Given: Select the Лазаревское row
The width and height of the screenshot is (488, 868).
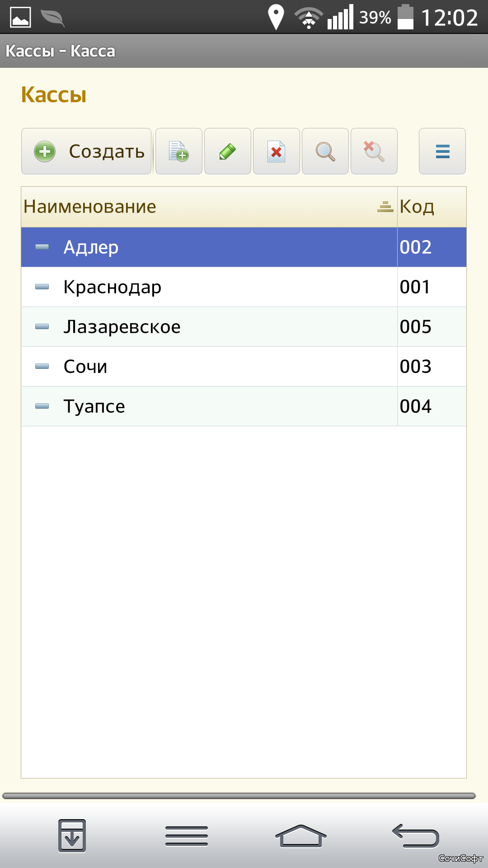Looking at the screenshot, I should coord(244,327).
